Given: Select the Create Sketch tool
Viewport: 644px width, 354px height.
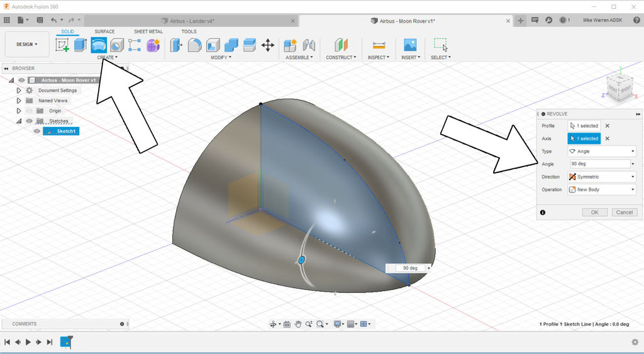Looking at the screenshot, I should point(62,45).
